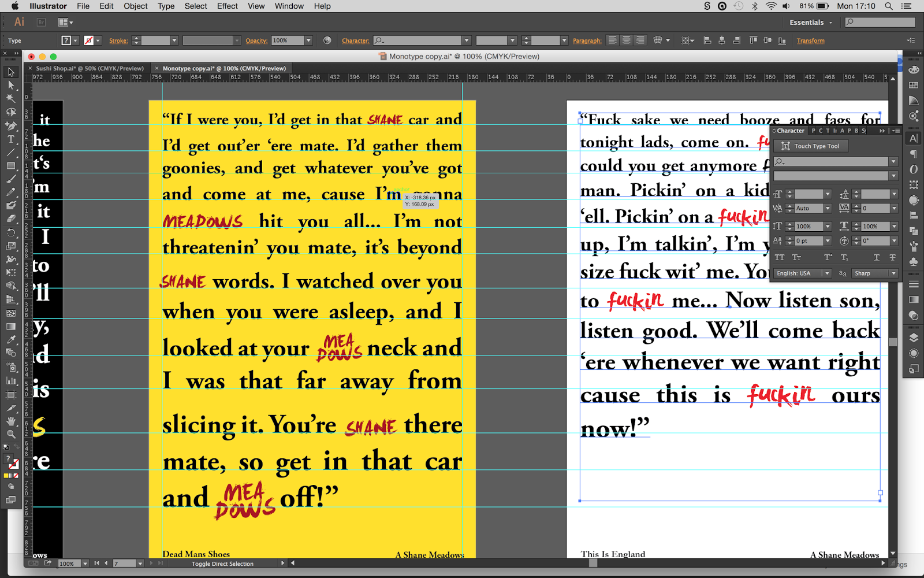Open kerning Auto dropdown arrow
The image size is (924, 578).
[x=828, y=208]
